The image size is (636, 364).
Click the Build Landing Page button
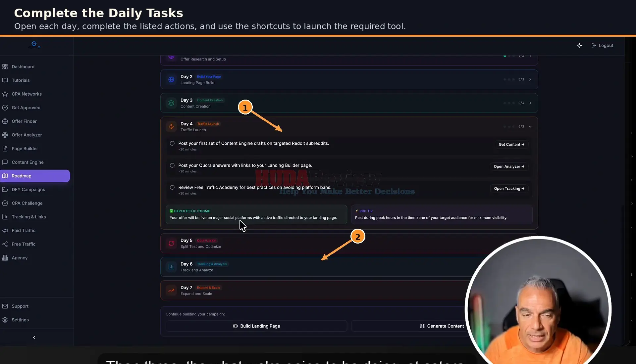click(x=256, y=326)
